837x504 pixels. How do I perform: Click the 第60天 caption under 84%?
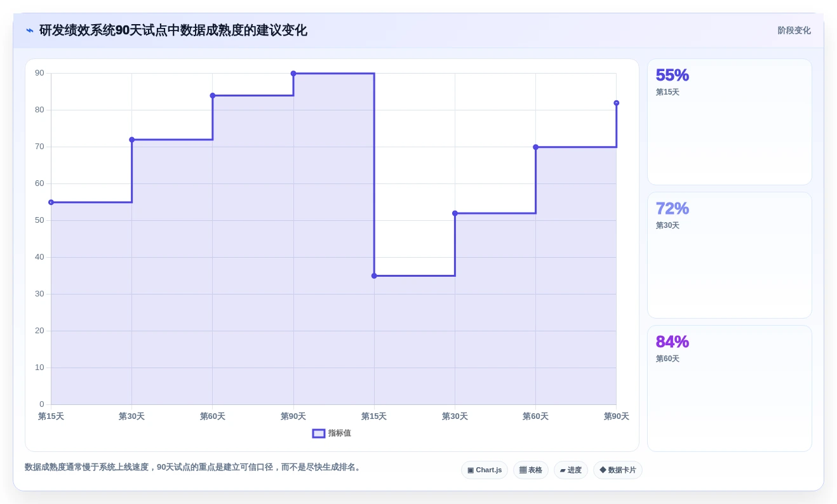(667, 359)
